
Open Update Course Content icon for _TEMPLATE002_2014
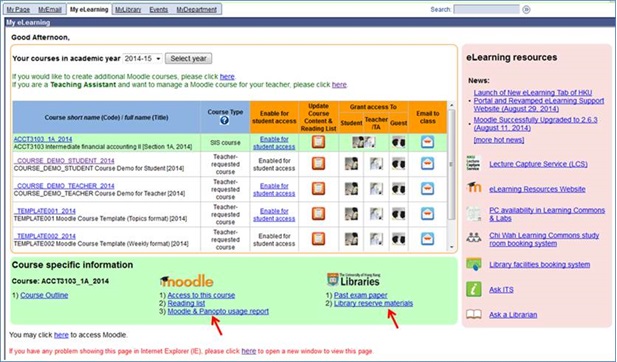pos(318,238)
